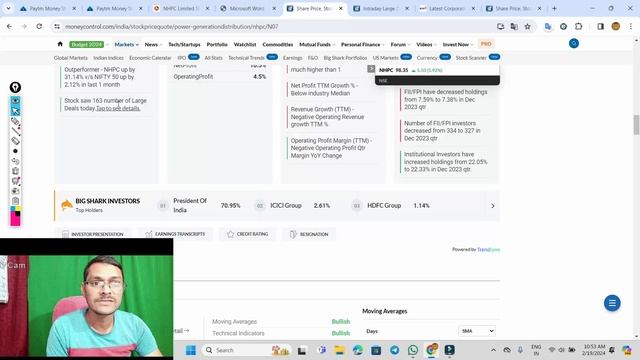Open the blue search icon in Moneycontrol header
The height and width of the screenshot is (360, 640).
[573, 44]
